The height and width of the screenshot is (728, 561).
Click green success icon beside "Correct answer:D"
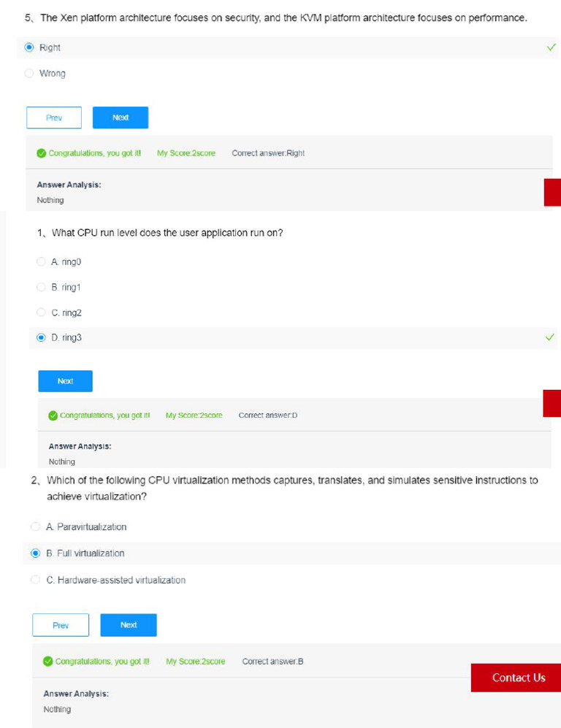[x=53, y=415]
